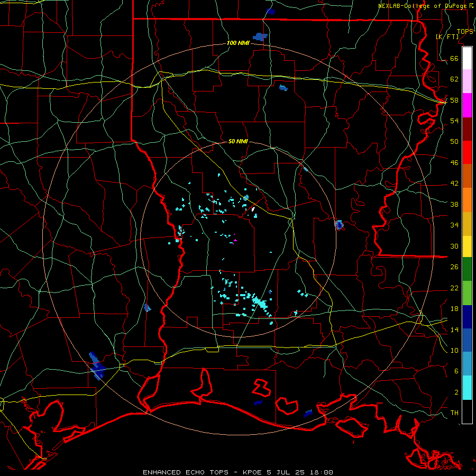Click the '100 NMI' range ring label
476x476 pixels.
[238, 43]
